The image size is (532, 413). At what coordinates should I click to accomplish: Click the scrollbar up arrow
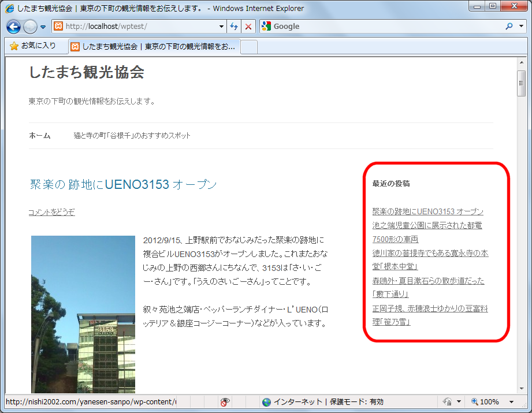522,62
